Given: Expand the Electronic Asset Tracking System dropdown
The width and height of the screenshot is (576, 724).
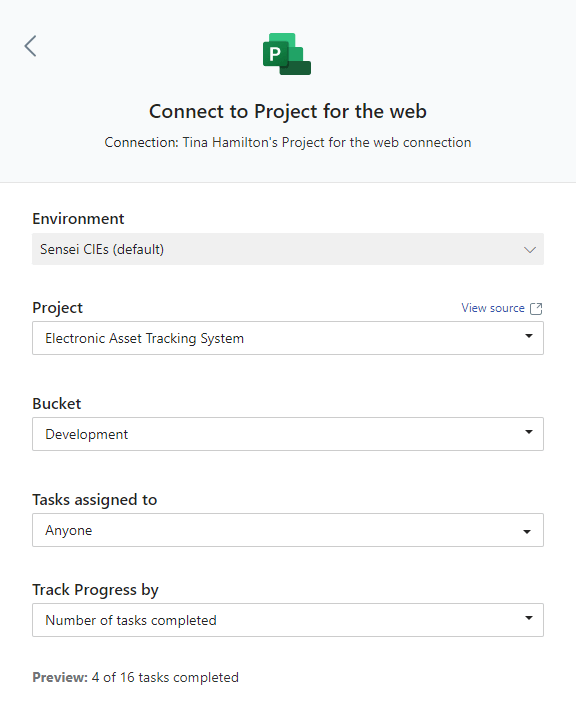Looking at the screenshot, I should [288, 338].
